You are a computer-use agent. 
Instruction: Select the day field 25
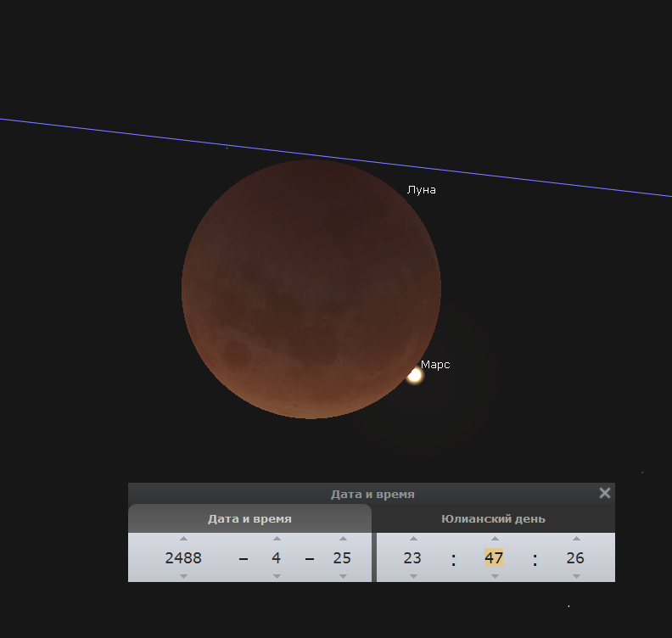click(x=342, y=558)
